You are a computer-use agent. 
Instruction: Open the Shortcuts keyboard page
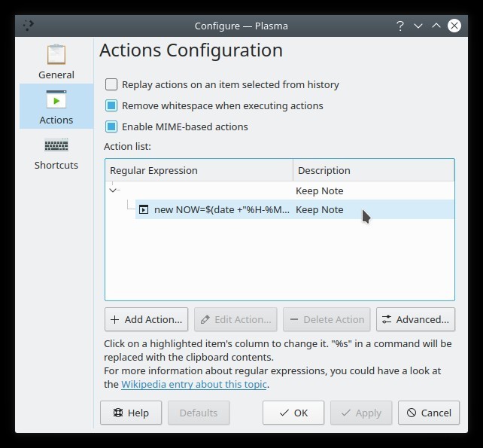[56, 153]
